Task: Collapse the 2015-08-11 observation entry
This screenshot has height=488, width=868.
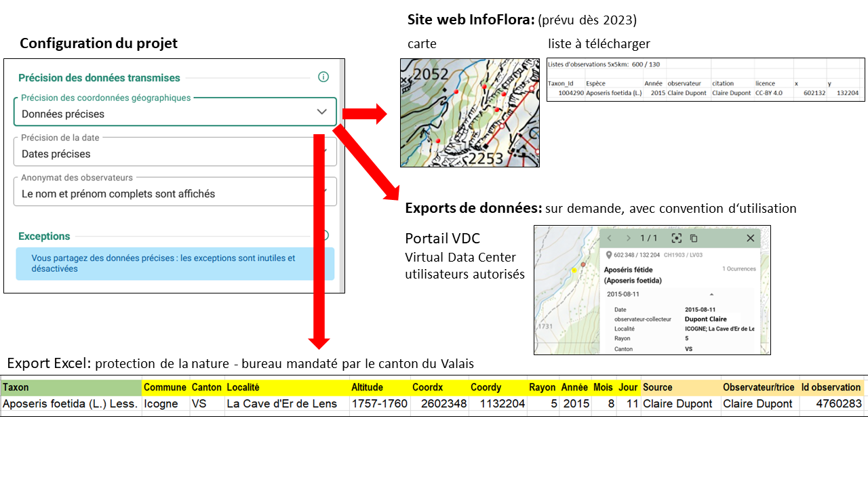Action: click(x=711, y=295)
